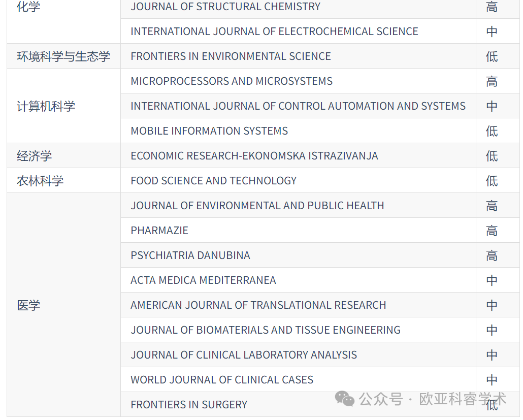Click 低 rating for FRONTIERS IN ENVIRONMENTAL SCIENCE

(x=492, y=56)
